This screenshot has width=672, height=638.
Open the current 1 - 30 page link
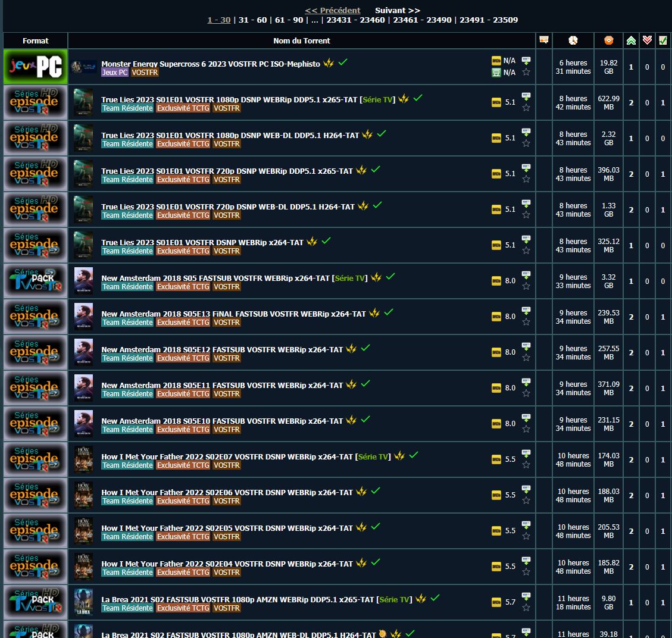[x=219, y=20]
